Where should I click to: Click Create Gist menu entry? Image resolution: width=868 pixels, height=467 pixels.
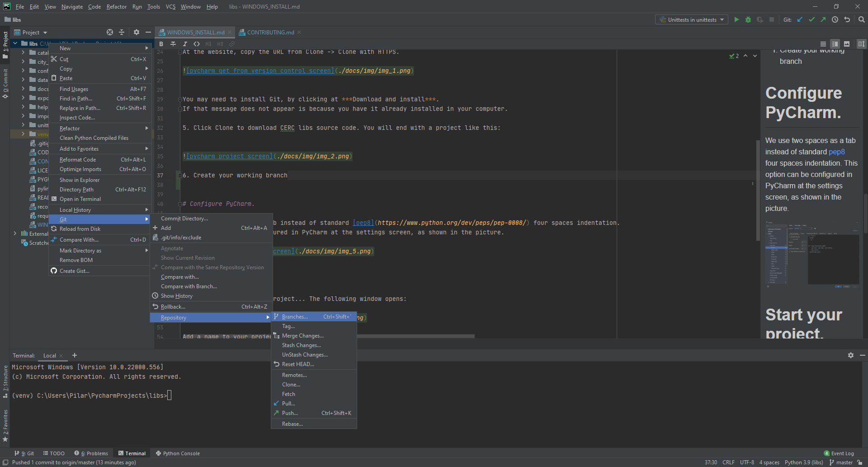click(x=99, y=271)
